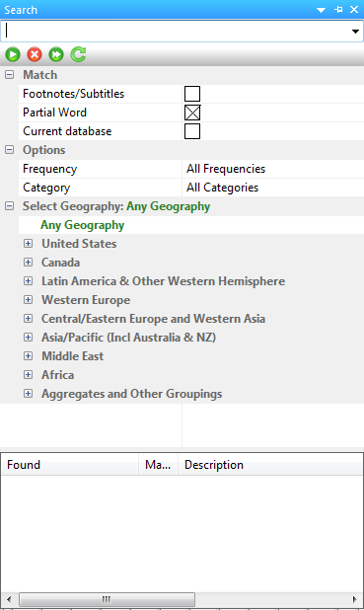Screen dimensions: 364x610
Task: Click the green refresh arrow icon
Action: click(78, 54)
